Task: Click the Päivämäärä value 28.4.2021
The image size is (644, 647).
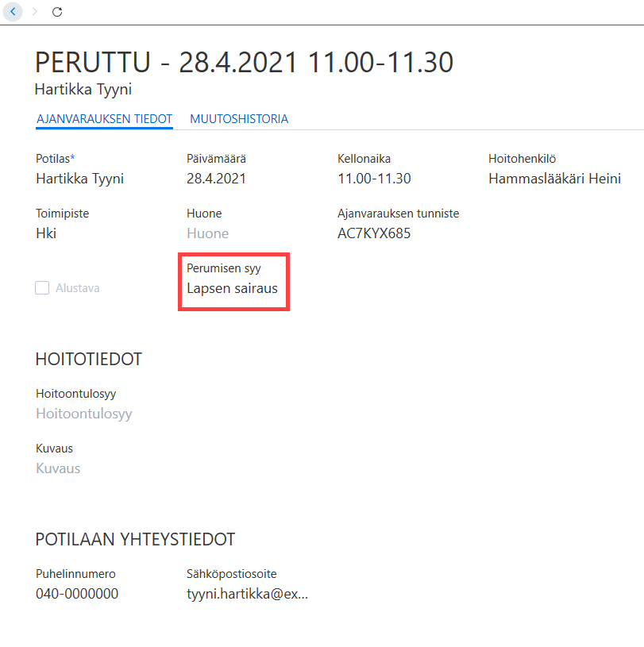Action: tap(216, 179)
